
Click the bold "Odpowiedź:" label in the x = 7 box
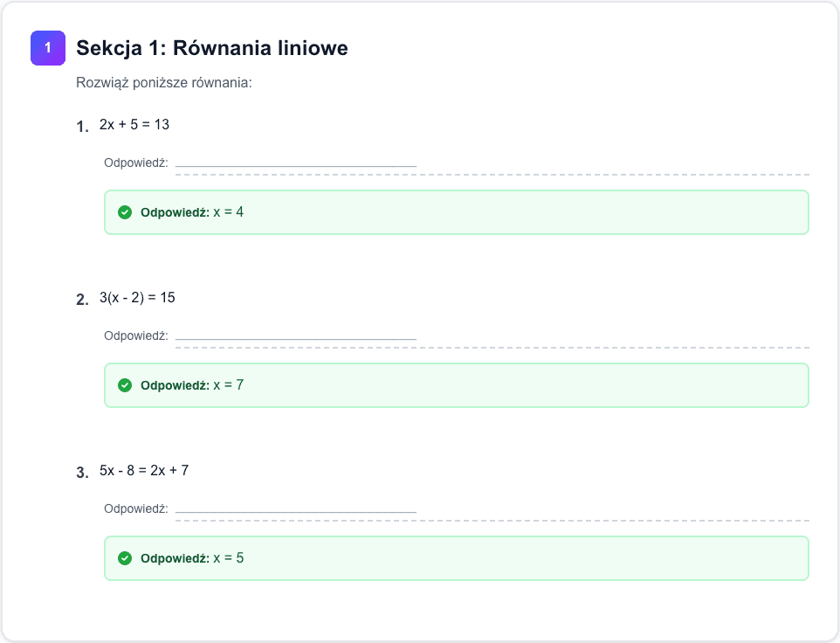click(x=175, y=385)
